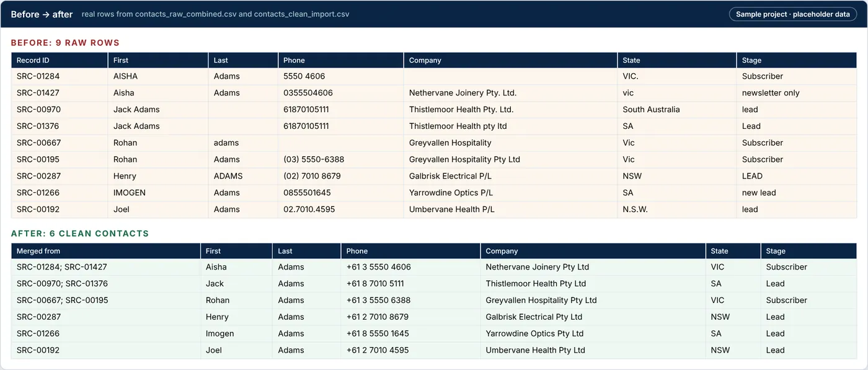This screenshot has height=370, width=868.
Task: Select the 'South Australia' state cell
Action: click(677, 110)
